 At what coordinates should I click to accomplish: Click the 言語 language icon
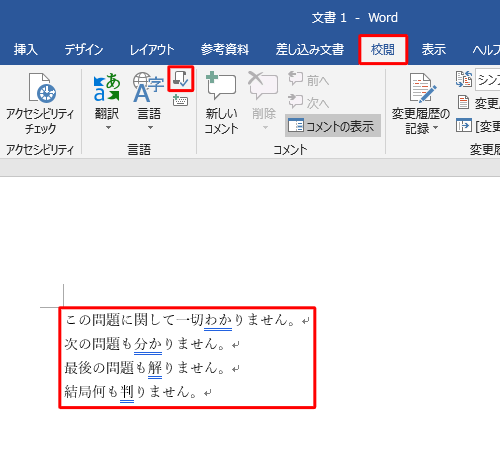[148, 87]
